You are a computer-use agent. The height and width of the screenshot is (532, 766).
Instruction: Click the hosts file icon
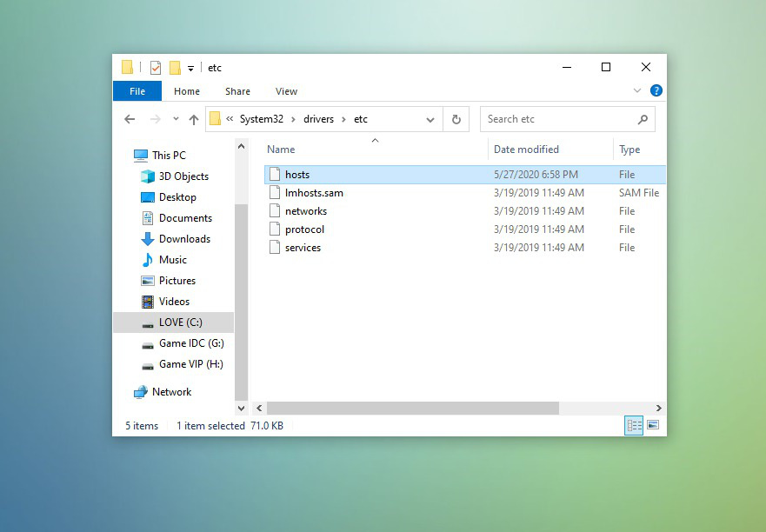(275, 175)
